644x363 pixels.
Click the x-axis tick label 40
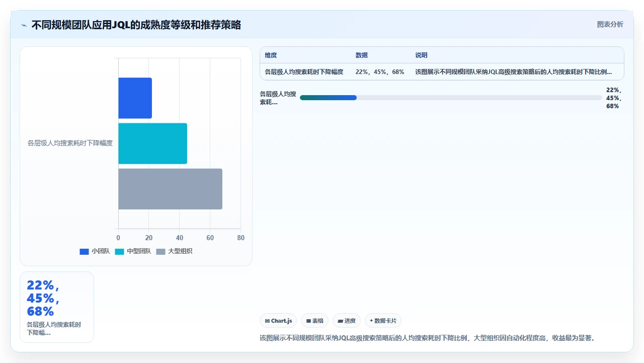[180, 238]
